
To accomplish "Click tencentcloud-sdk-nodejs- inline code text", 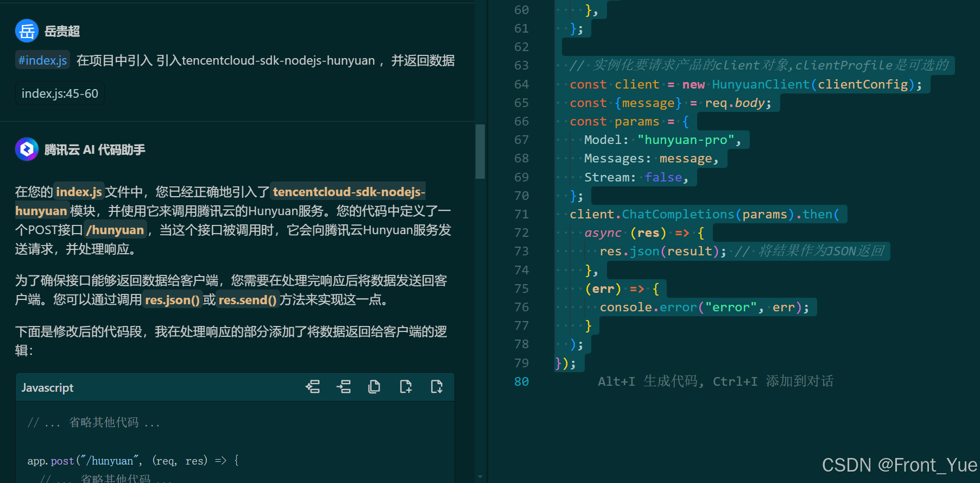I will click(349, 192).
